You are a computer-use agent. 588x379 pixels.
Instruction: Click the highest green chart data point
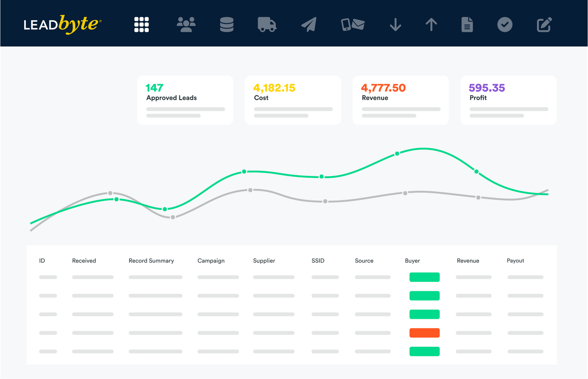pos(397,154)
